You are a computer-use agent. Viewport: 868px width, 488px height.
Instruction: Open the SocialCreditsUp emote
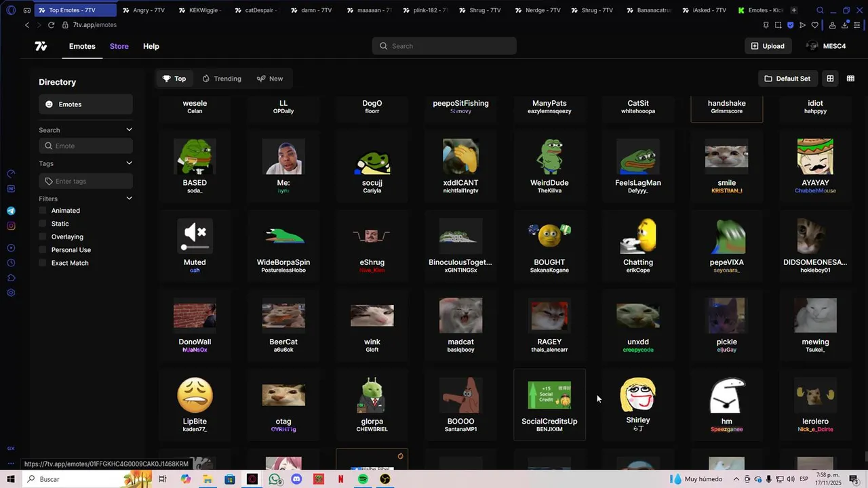(x=549, y=405)
